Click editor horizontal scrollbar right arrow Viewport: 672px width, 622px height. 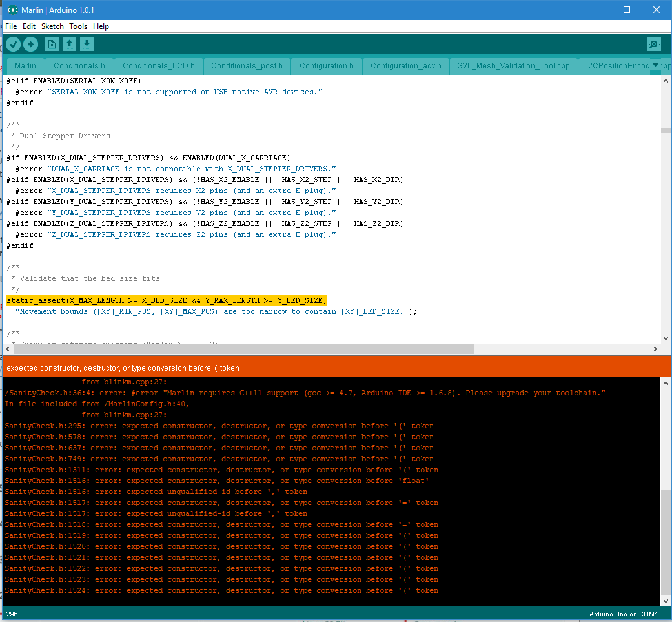tap(655, 349)
